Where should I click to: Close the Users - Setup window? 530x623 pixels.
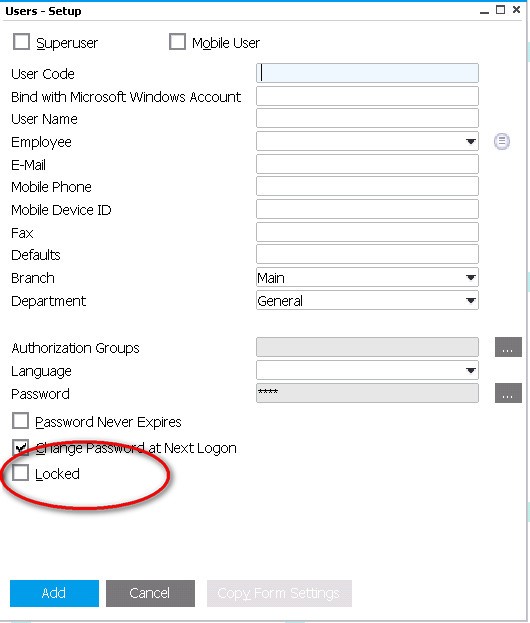coord(516,10)
